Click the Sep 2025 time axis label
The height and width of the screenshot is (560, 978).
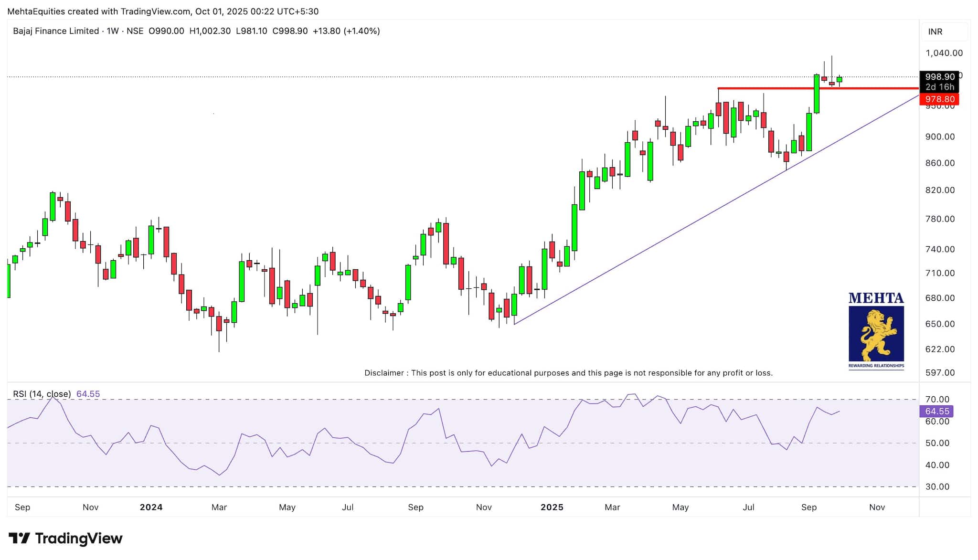click(808, 507)
